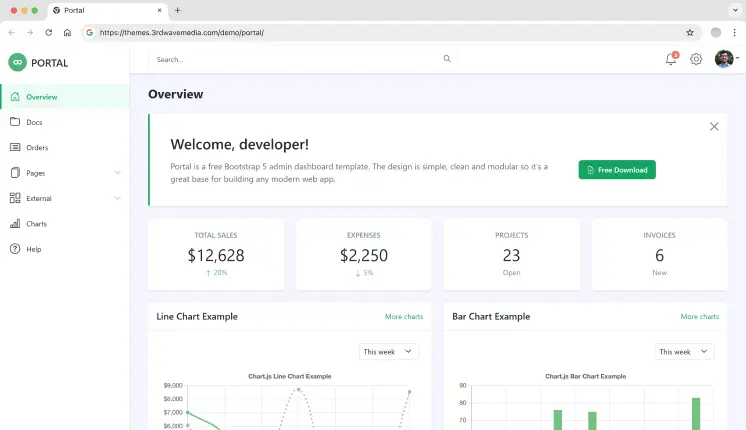Viewport: 746px width, 430px height.
Task: Select Orders in the sidebar menu
Action: click(37, 148)
